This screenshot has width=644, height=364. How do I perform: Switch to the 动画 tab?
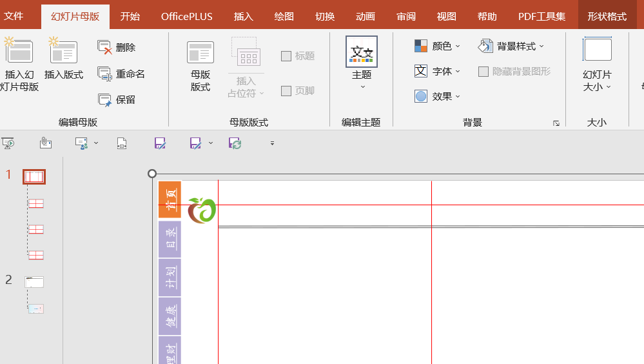pyautogui.click(x=366, y=16)
